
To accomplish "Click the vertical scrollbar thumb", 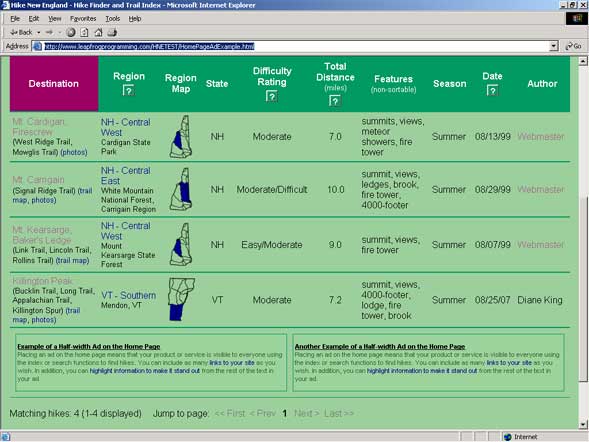I will click(x=583, y=289).
